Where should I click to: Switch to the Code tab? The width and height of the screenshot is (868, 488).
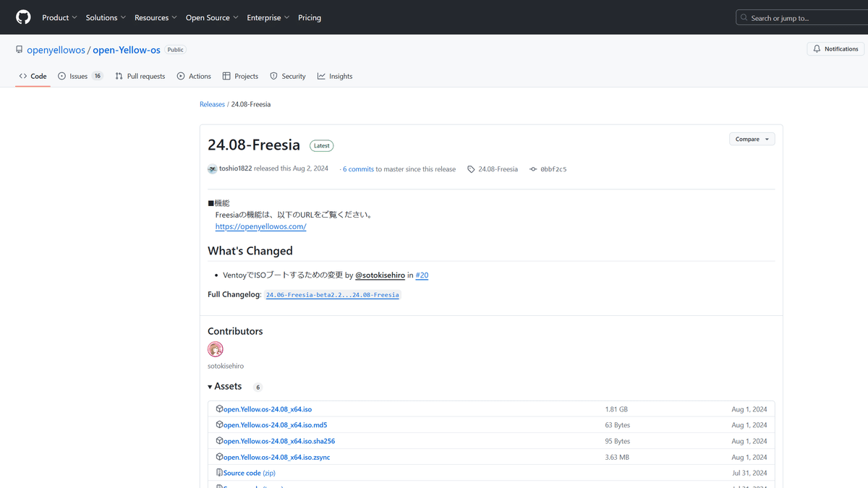point(33,76)
